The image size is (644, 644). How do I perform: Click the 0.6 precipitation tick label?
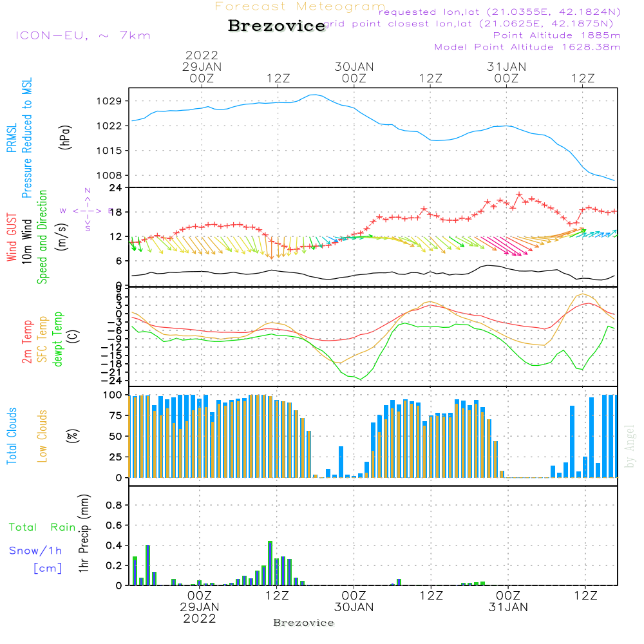click(114, 526)
